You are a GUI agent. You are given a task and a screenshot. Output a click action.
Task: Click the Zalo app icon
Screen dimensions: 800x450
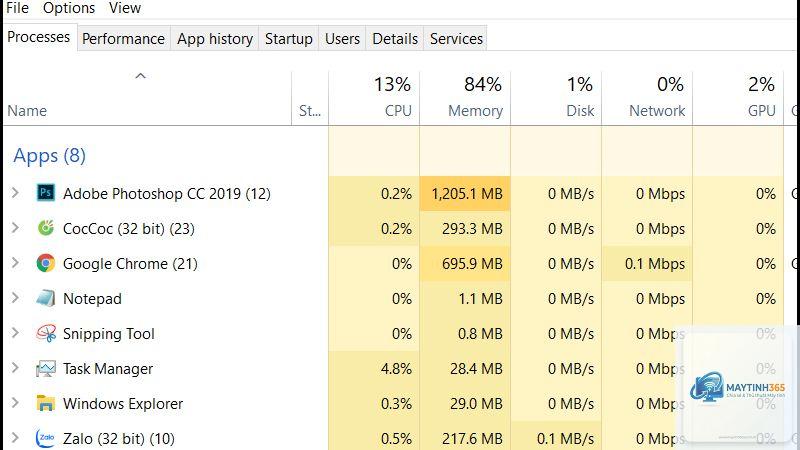45,438
